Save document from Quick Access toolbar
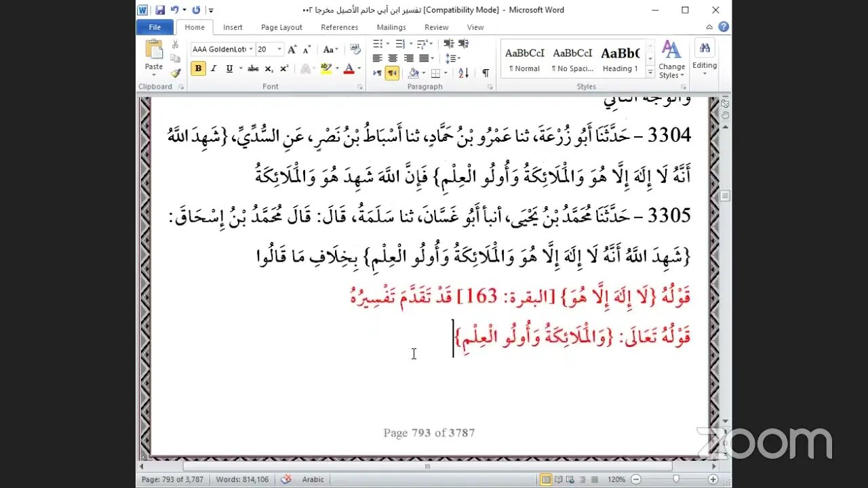Screen dimensions: 868x488 160,10
